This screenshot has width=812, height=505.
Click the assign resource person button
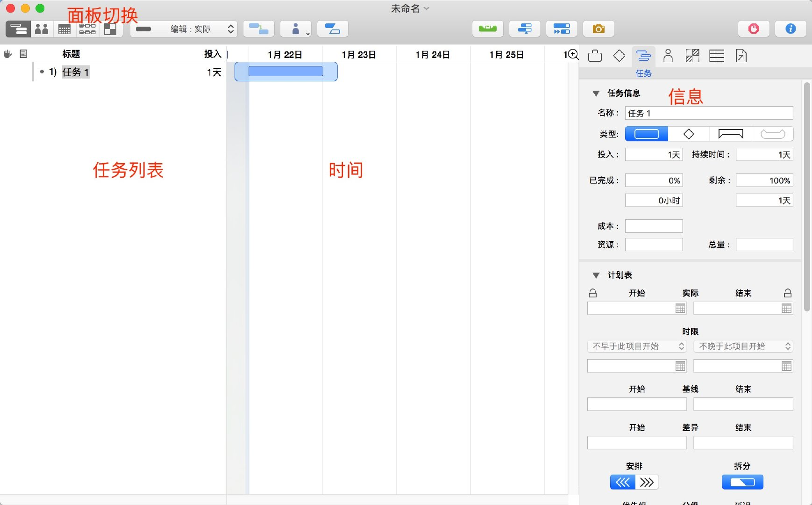tap(295, 29)
